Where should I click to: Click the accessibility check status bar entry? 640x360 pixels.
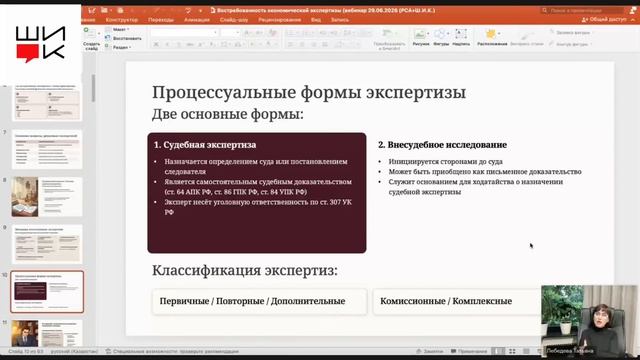[x=172, y=351]
